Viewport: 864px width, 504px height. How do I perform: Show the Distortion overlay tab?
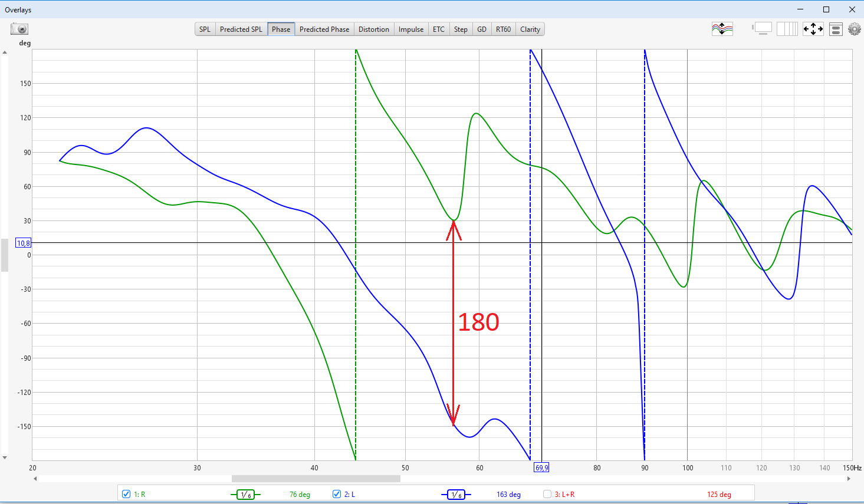coord(373,29)
